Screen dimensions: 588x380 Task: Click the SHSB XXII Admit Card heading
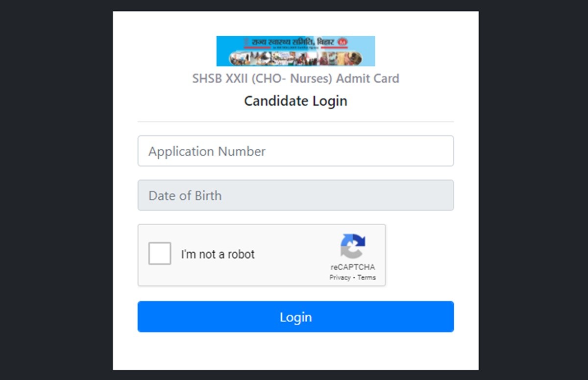pos(295,78)
